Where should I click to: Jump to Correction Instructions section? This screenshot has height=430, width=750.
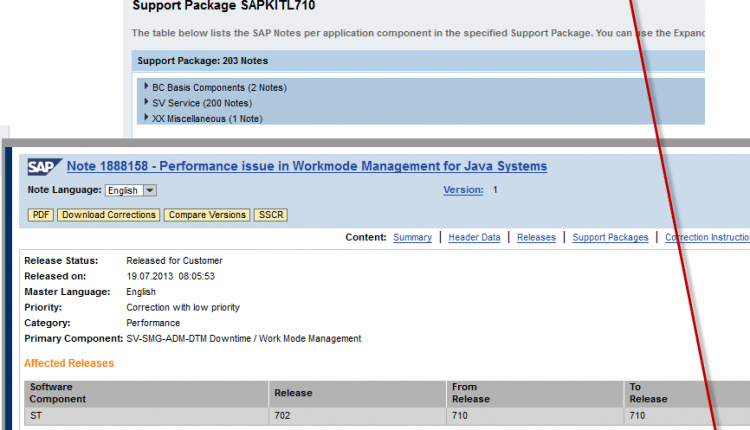coord(707,237)
